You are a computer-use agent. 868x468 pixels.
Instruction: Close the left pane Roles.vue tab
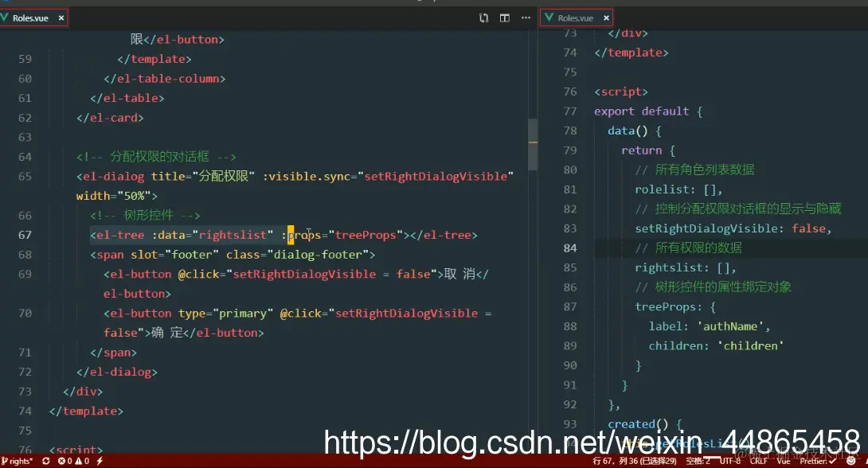coord(61,18)
